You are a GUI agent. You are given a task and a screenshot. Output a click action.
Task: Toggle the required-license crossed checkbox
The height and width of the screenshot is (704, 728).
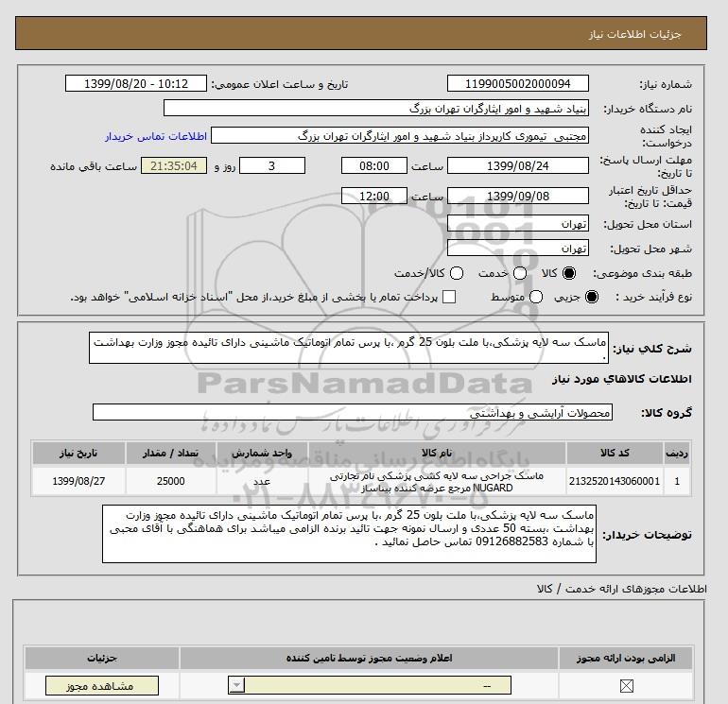[x=626, y=685]
